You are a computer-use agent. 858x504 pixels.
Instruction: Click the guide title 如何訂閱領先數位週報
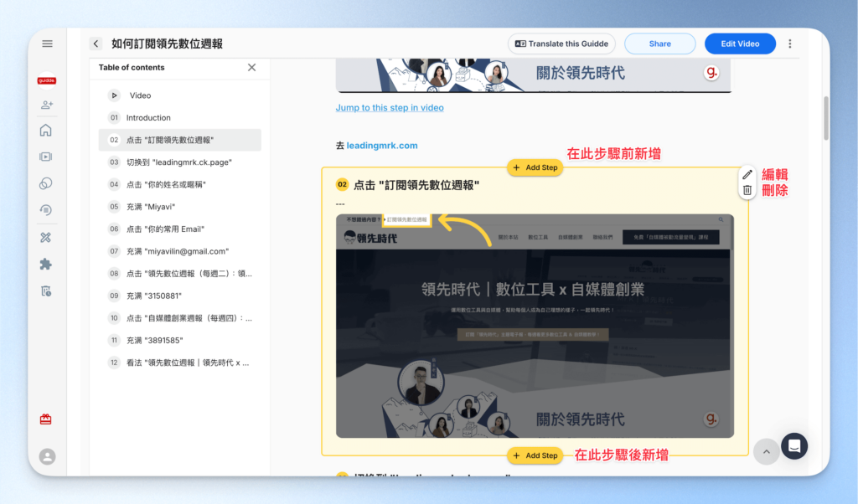click(167, 44)
